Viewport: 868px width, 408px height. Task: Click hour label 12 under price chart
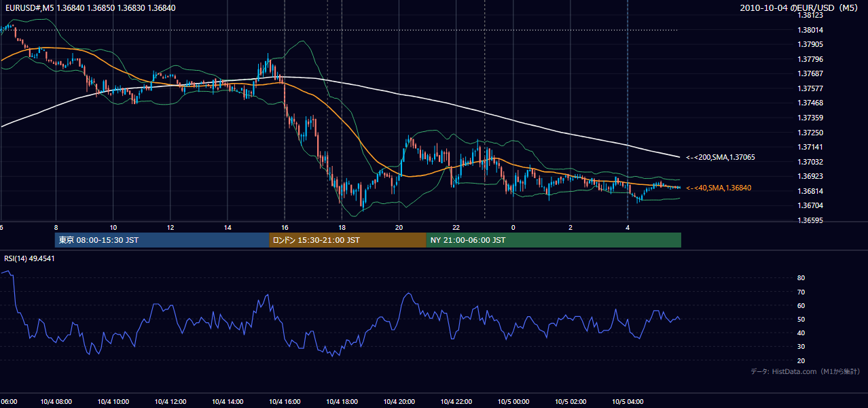pyautogui.click(x=170, y=227)
